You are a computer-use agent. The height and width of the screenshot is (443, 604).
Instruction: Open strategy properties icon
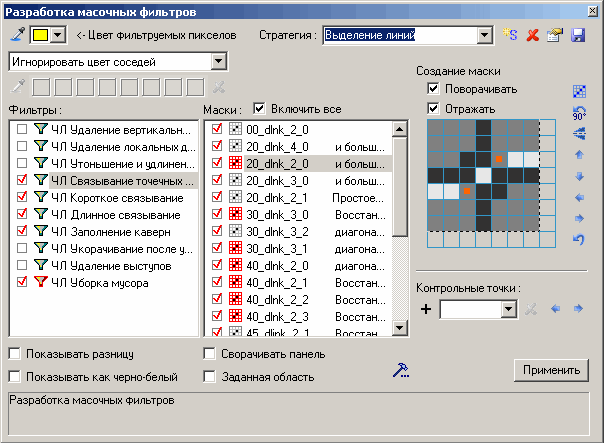[x=555, y=35]
